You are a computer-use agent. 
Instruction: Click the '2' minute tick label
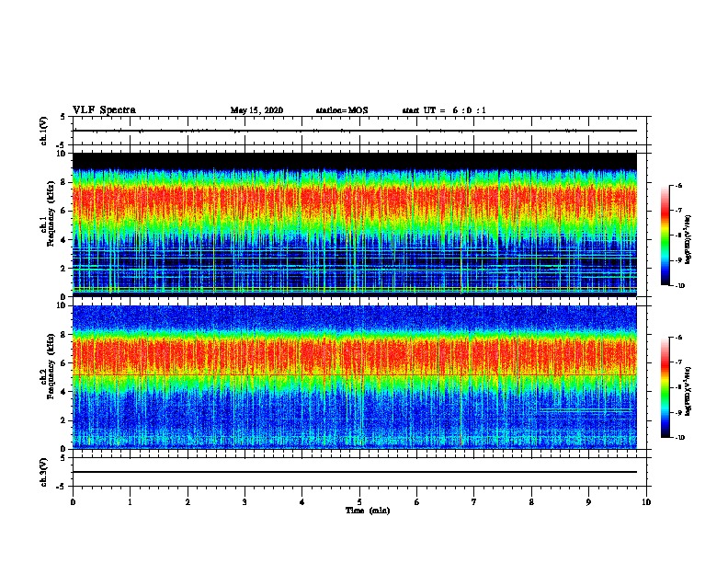click(x=188, y=502)
